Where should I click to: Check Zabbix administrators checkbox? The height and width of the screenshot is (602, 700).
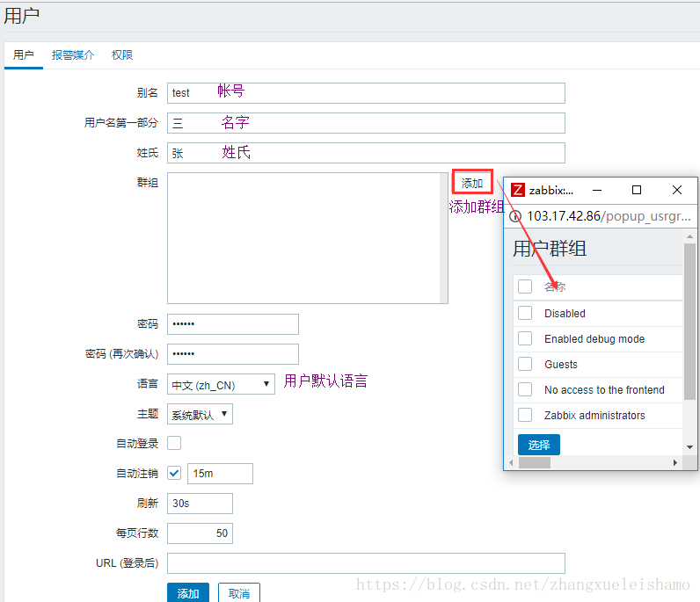point(525,415)
